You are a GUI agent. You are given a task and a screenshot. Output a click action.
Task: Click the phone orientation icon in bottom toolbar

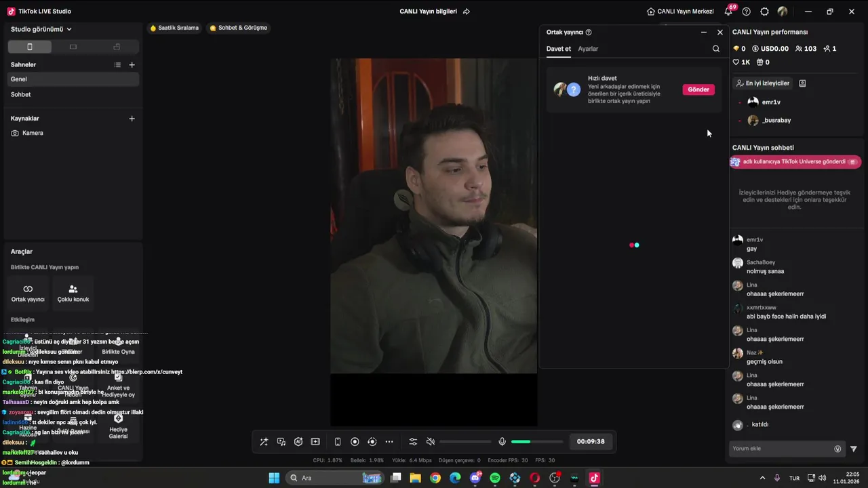338,442
